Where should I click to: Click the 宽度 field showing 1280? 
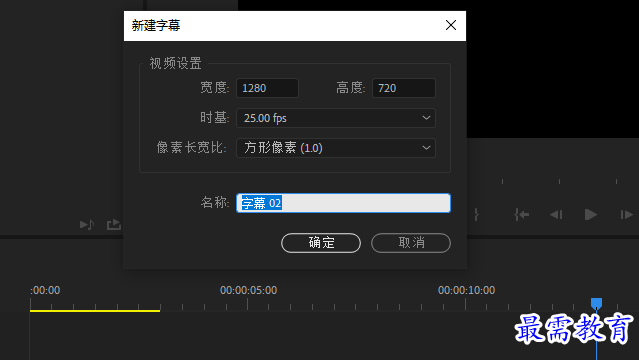[267, 88]
